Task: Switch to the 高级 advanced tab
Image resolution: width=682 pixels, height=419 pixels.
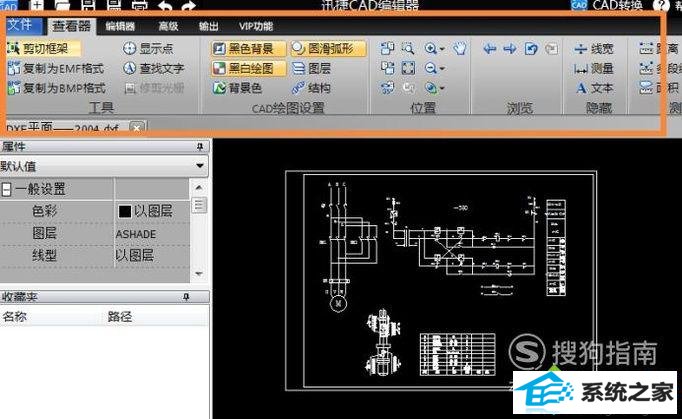Action: (x=168, y=27)
